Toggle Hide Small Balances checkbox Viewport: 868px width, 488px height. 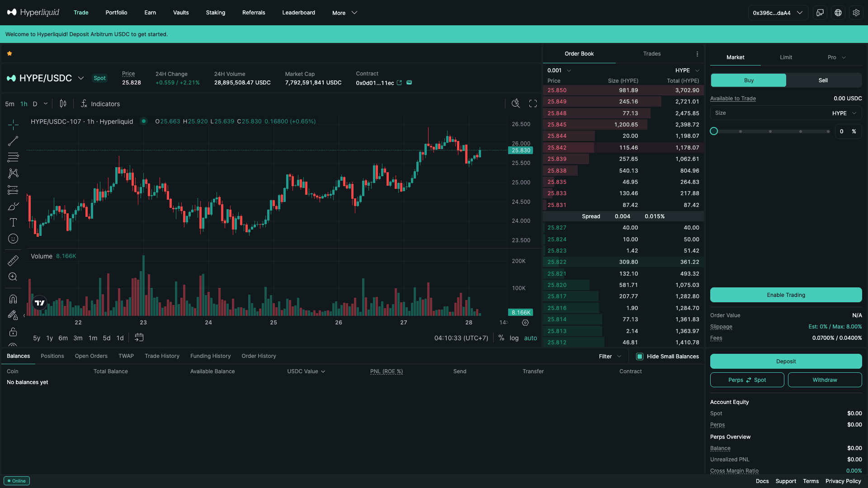point(639,357)
